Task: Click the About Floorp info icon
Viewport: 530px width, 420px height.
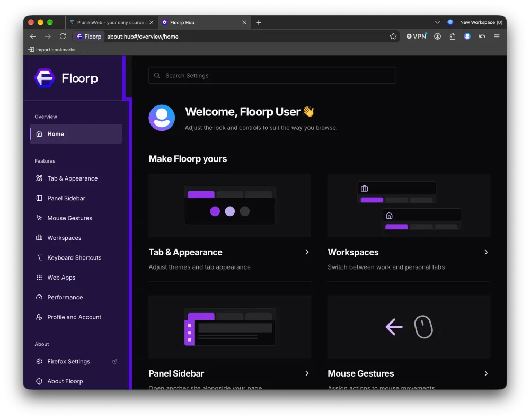Action: pos(39,381)
